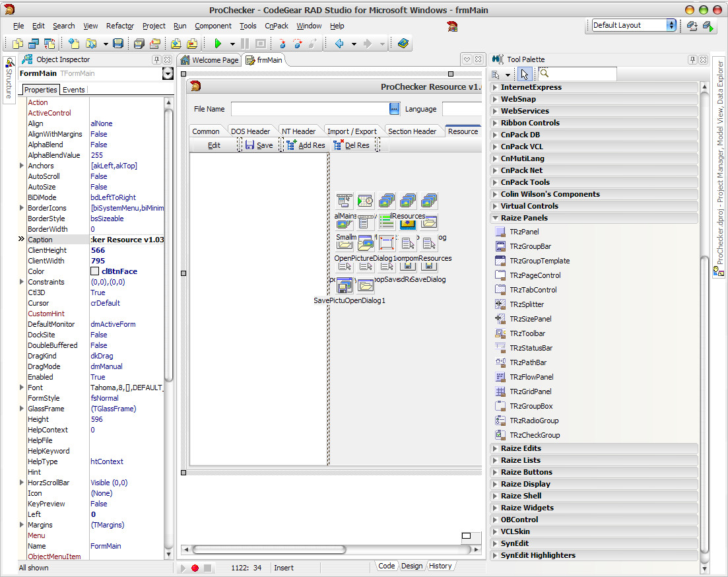Click the Del Res button on form

coord(352,145)
